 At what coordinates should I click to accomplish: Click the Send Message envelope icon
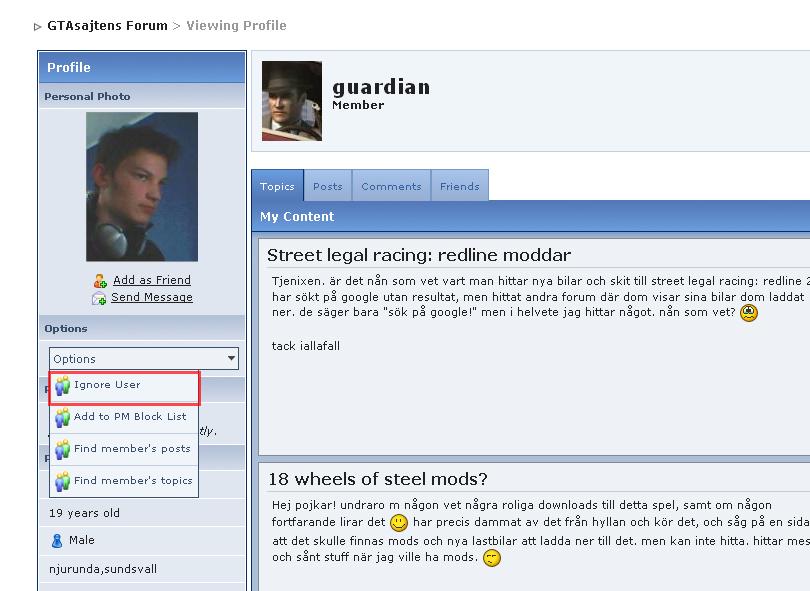99,298
